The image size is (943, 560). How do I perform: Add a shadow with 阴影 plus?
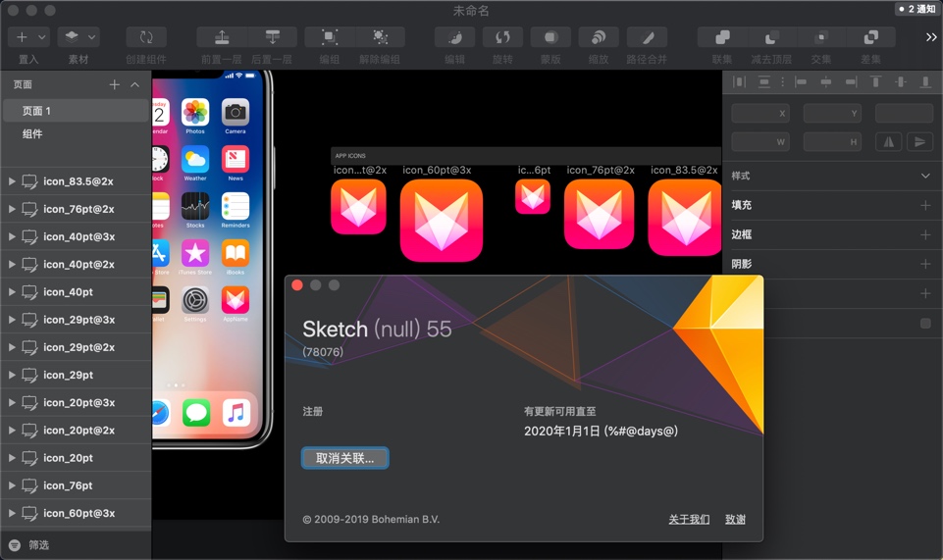[925, 264]
